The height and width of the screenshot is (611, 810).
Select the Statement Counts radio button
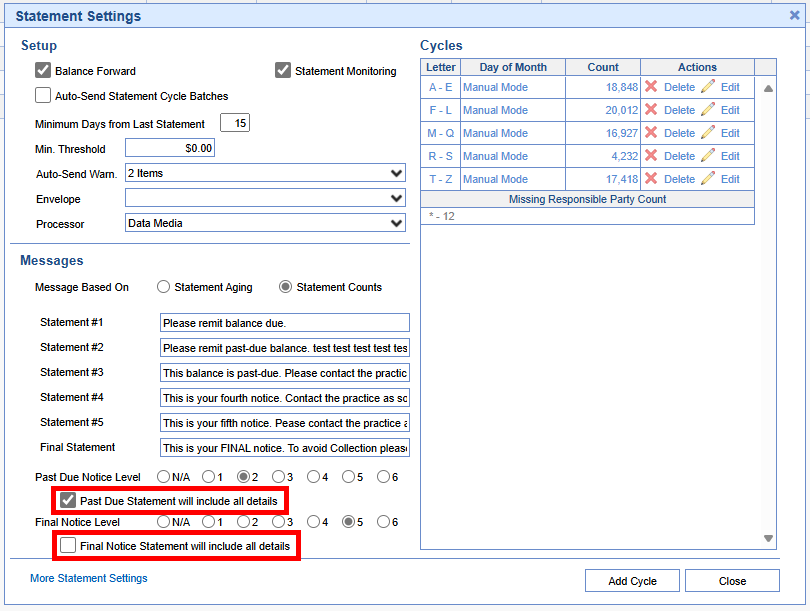coord(285,287)
